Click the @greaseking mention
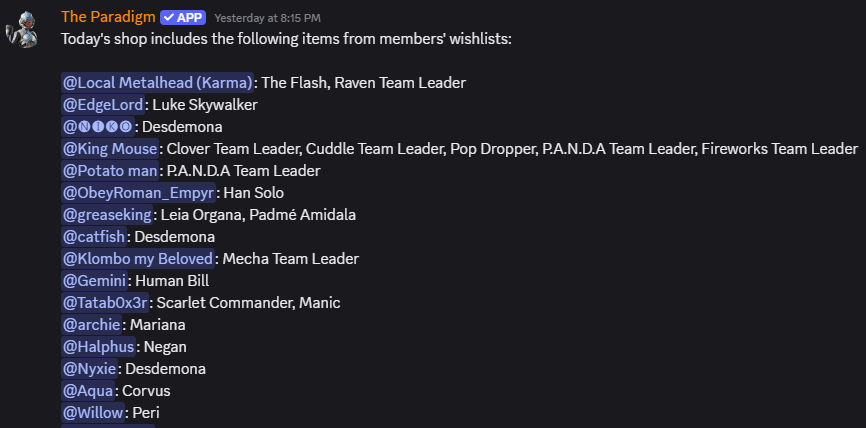The width and height of the screenshot is (866, 428). (x=107, y=215)
